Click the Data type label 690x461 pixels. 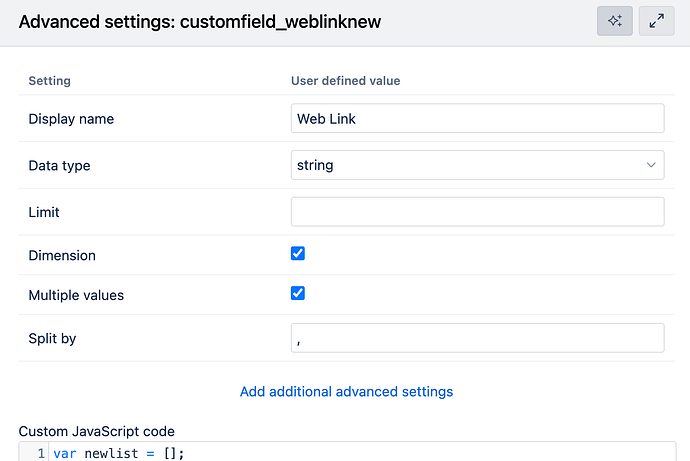pyautogui.click(x=59, y=165)
